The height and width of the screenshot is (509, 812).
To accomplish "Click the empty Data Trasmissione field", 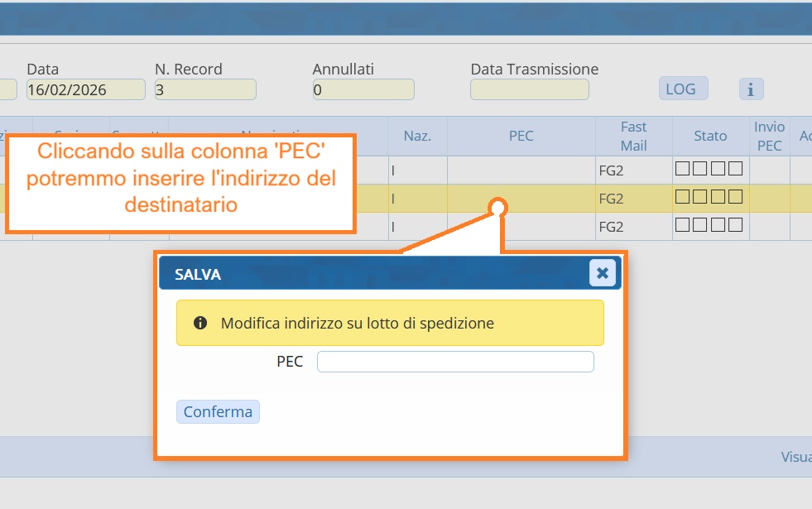I will coord(529,89).
